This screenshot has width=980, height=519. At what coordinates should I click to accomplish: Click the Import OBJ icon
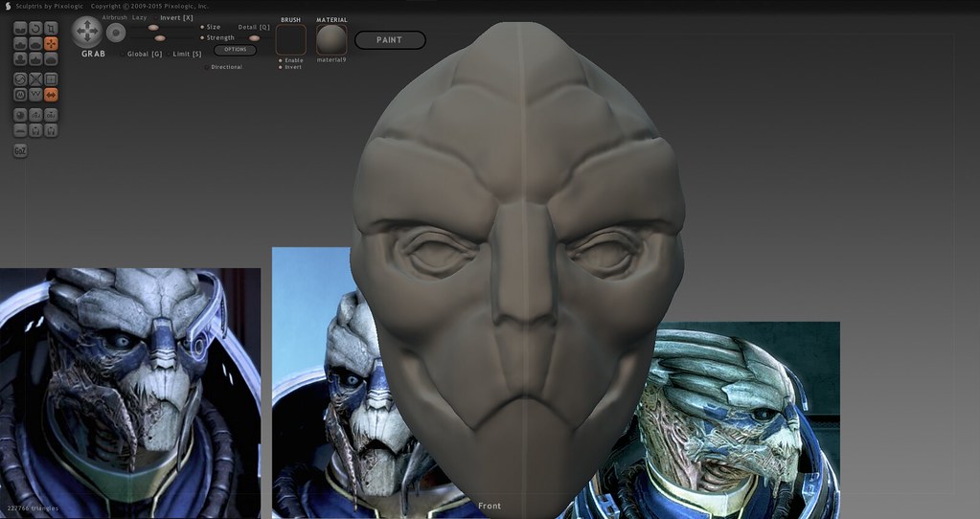coord(35,115)
